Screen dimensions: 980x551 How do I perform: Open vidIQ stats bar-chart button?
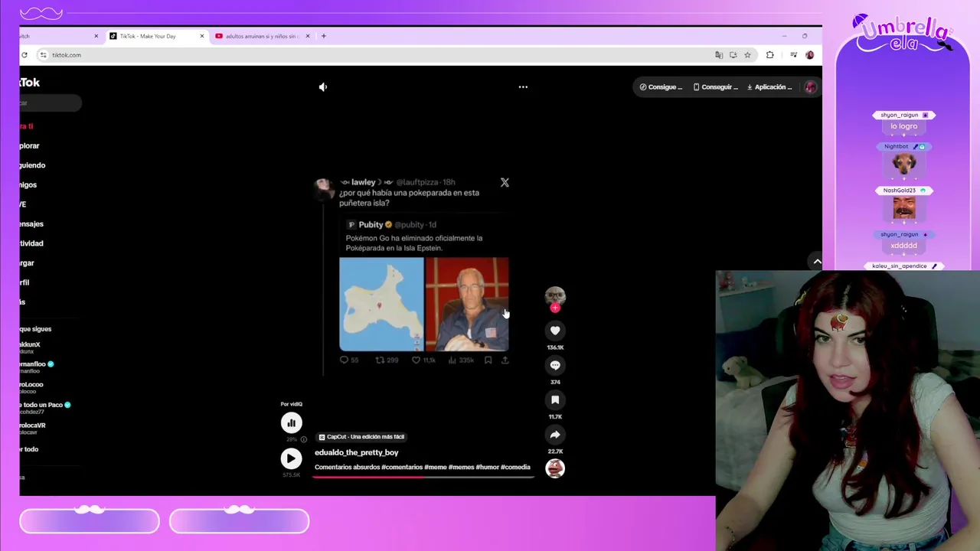pos(291,422)
